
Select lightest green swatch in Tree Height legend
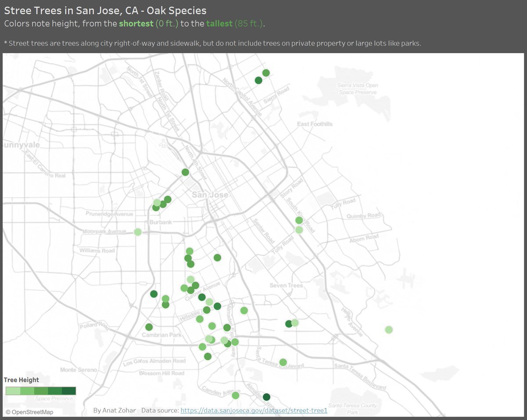(x=13, y=391)
